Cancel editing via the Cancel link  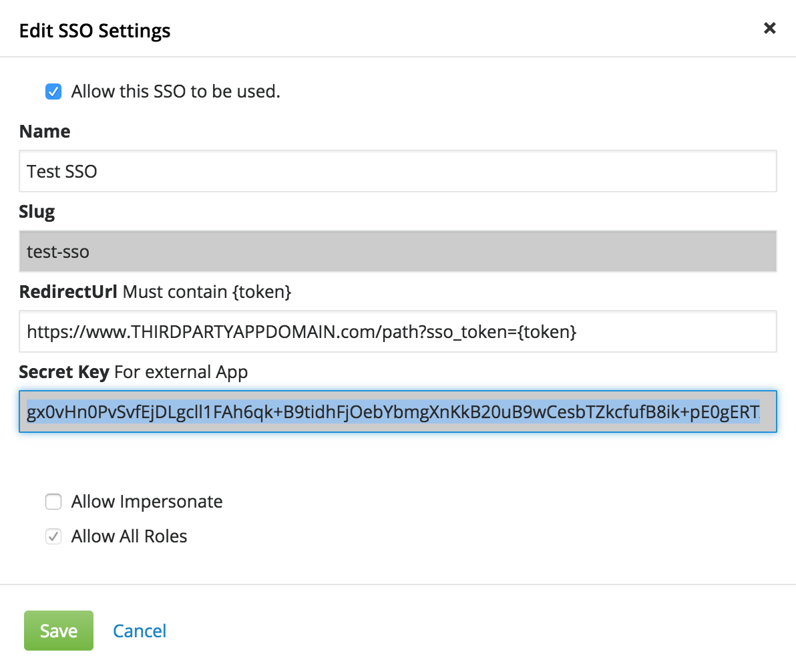click(140, 631)
